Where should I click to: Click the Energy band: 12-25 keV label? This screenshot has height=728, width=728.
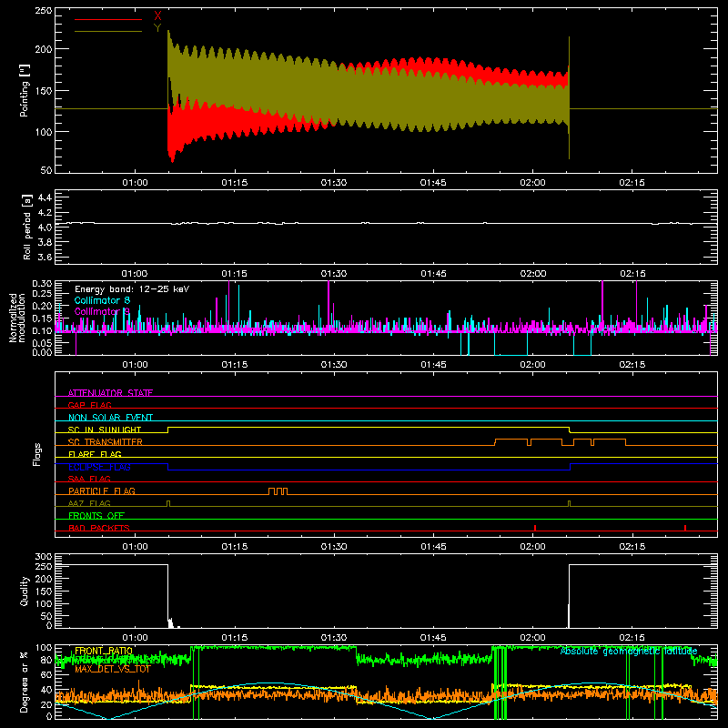click(132, 289)
